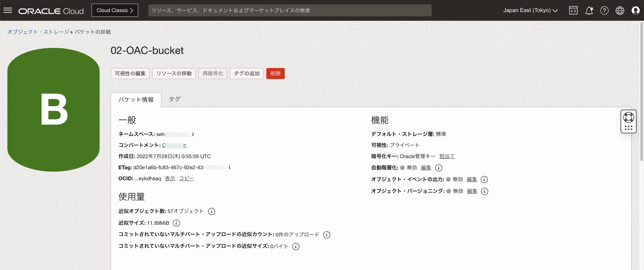Image resolution: width=644 pixels, height=270 pixels.
Task: Focus the resource search field
Action: (290, 10)
